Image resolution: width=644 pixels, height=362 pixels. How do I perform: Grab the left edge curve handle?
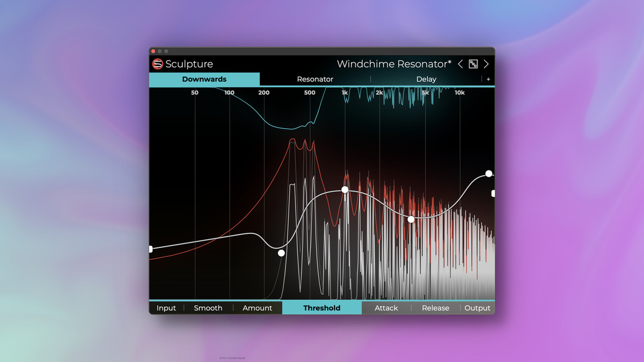151,249
